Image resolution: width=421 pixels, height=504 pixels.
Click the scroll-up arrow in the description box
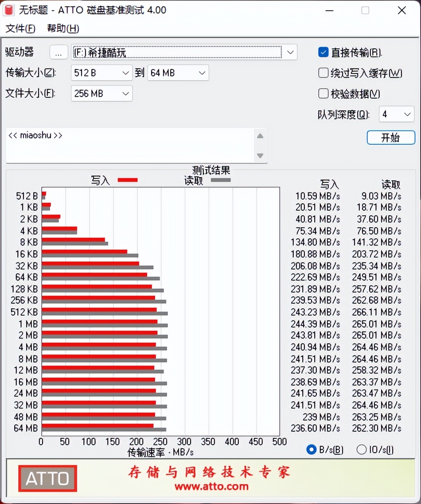point(260,136)
